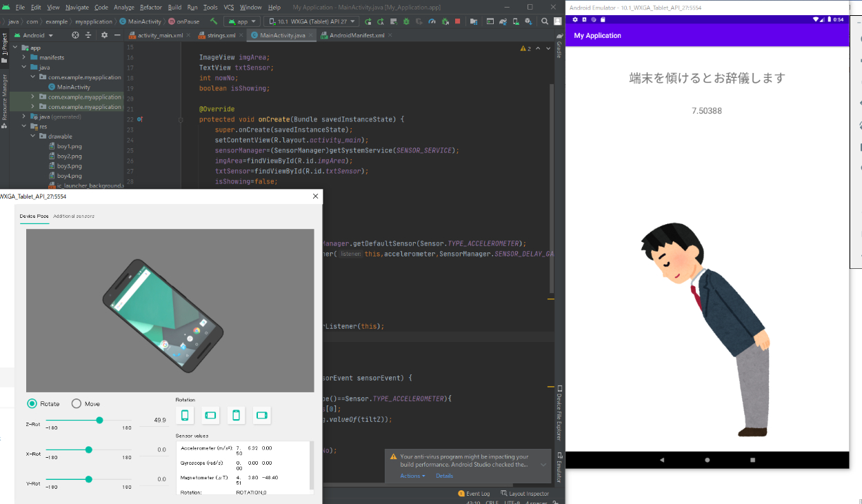Expand the manifests folder

tap(24, 57)
